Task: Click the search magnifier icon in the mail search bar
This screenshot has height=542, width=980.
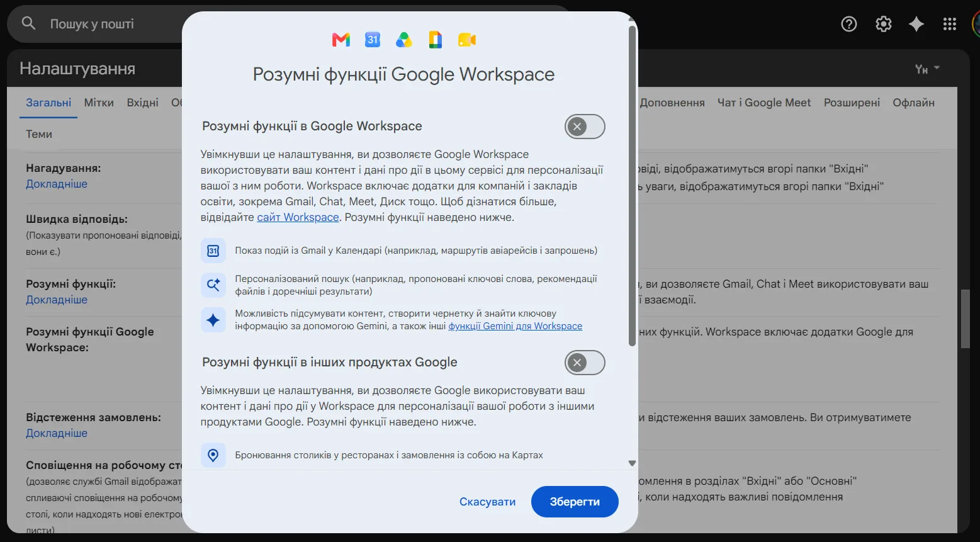Action: click(28, 23)
